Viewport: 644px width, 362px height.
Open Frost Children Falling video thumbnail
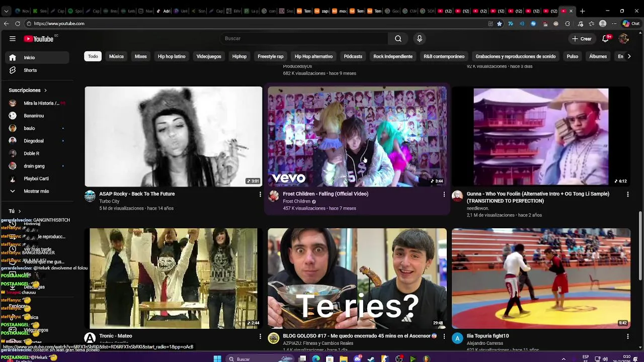tap(357, 137)
